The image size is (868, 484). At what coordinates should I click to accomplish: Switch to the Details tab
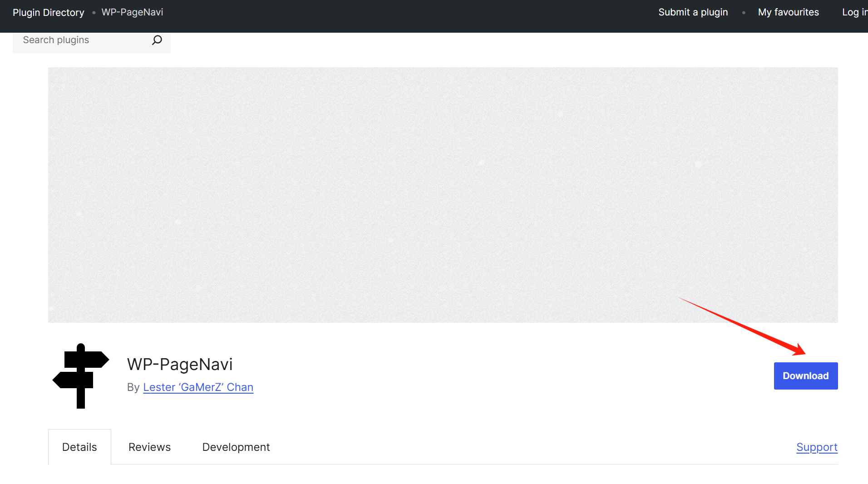click(x=79, y=447)
